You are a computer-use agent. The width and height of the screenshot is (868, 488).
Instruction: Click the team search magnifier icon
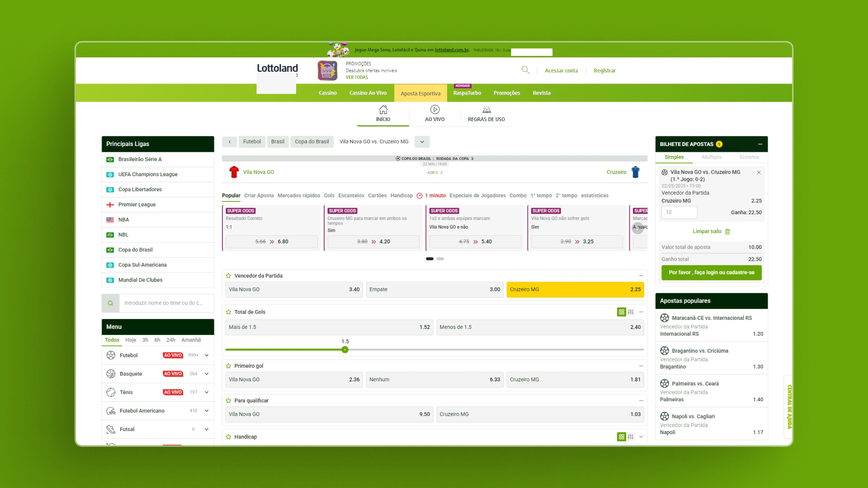110,303
